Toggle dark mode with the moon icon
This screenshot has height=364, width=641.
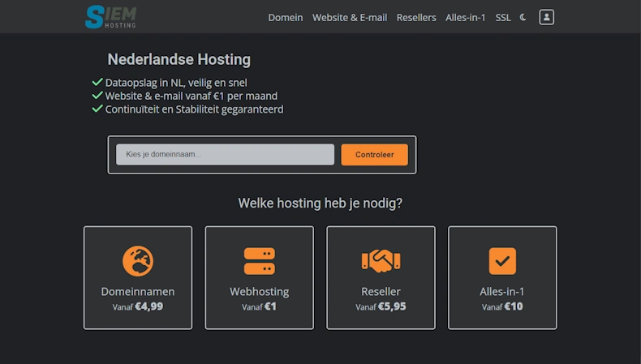(523, 17)
